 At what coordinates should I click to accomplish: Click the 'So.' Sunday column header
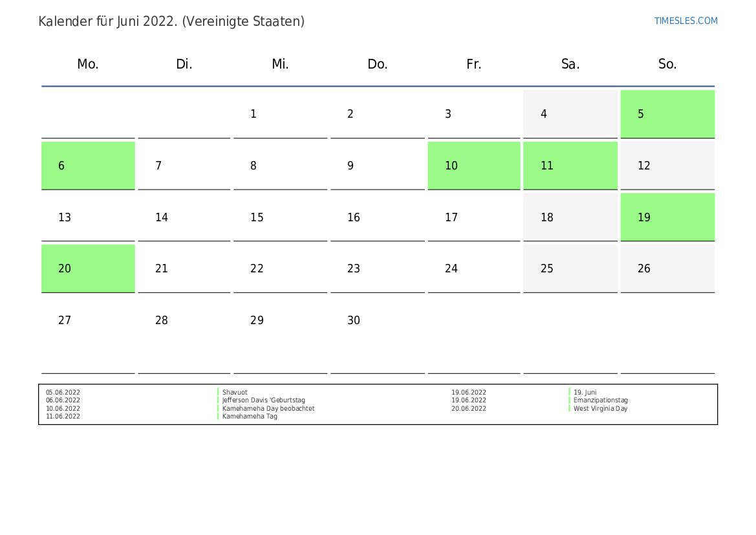pos(667,64)
